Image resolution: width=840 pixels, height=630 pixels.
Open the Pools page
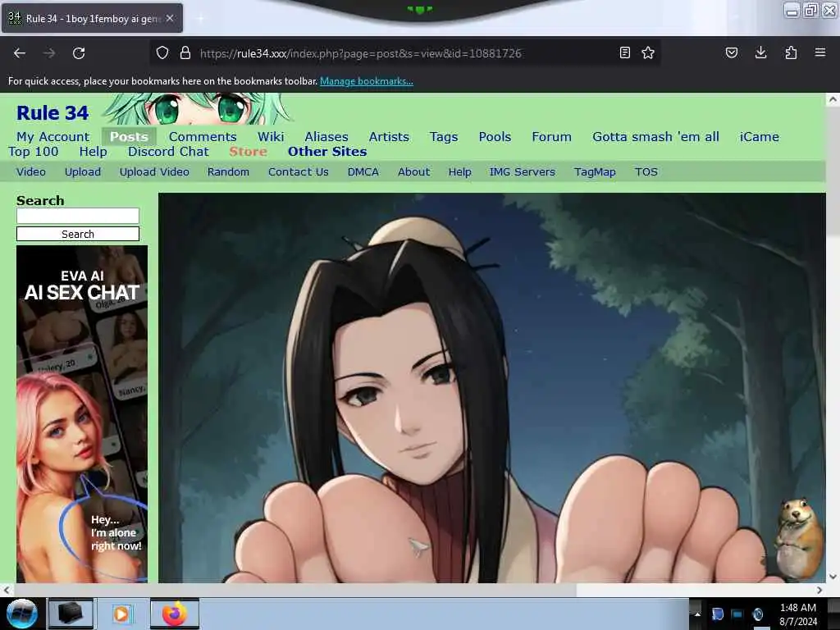pyautogui.click(x=495, y=137)
